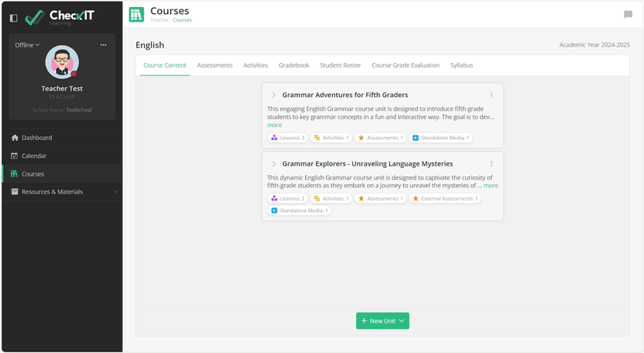Click the TestSchool school name
Viewport: 644px width, 353px height.
79,110
